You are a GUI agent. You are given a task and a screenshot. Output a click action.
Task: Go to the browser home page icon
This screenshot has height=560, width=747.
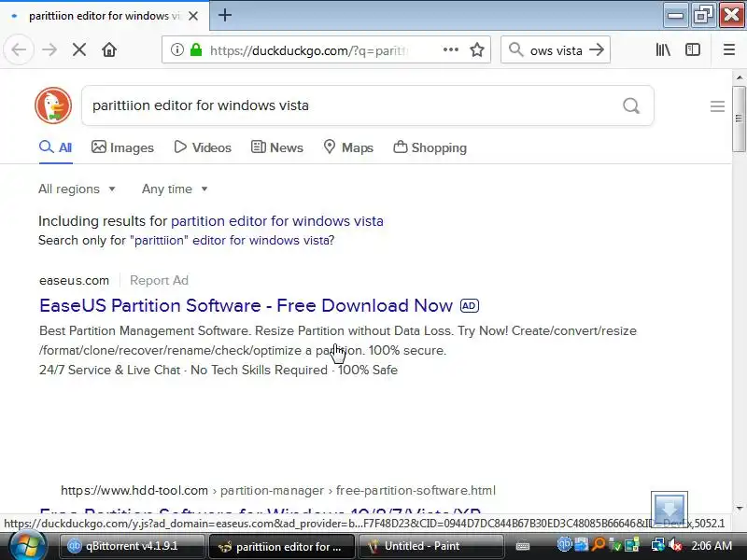click(109, 49)
